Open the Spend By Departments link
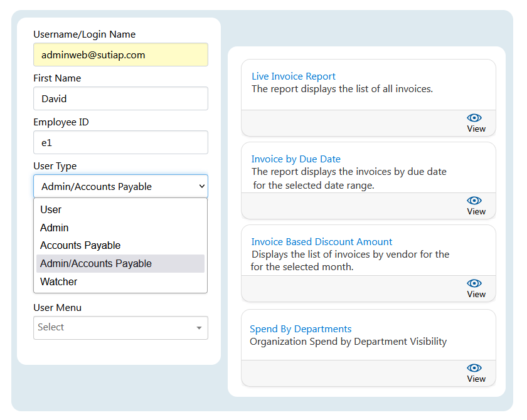527x420 pixels. coord(301,329)
